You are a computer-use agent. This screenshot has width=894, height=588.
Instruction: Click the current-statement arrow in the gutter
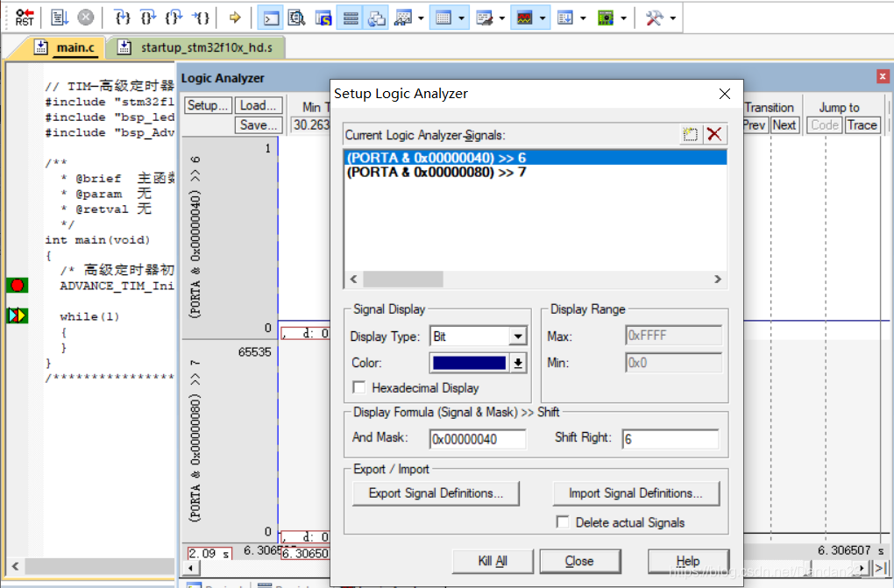[18, 315]
